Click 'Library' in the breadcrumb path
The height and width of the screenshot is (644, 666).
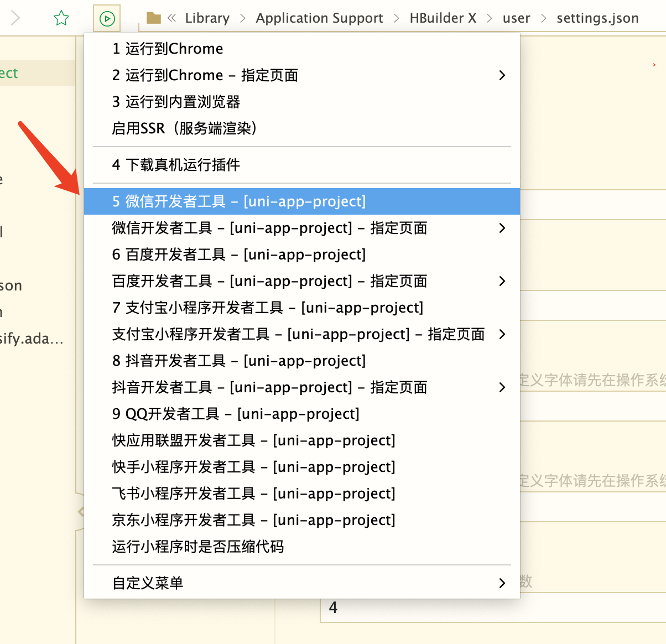click(207, 18)
